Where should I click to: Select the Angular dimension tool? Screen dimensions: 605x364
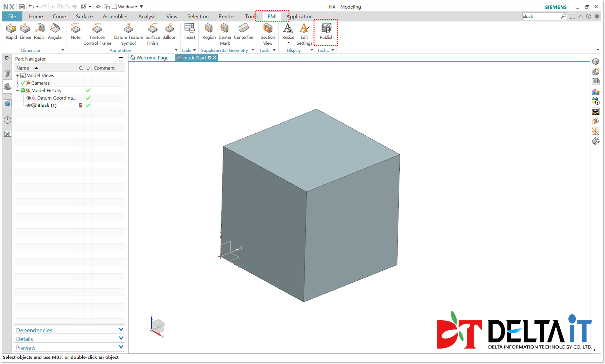point(55,32)
